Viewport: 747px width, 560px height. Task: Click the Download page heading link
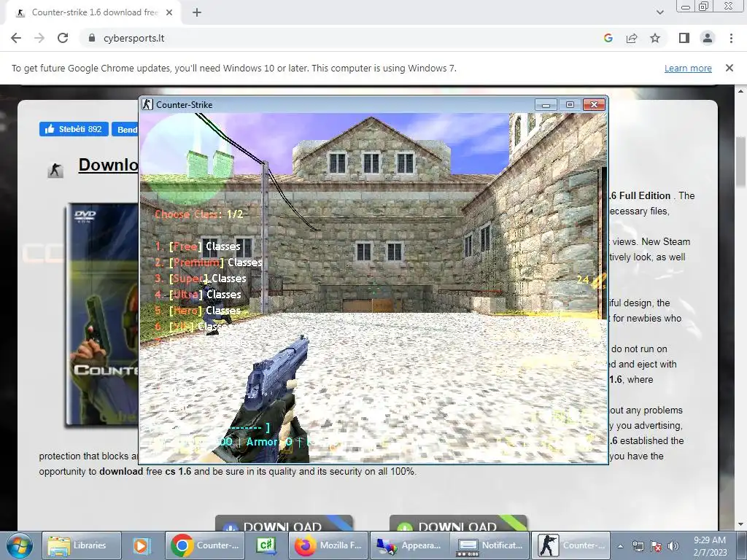click(x=108, y=166)
